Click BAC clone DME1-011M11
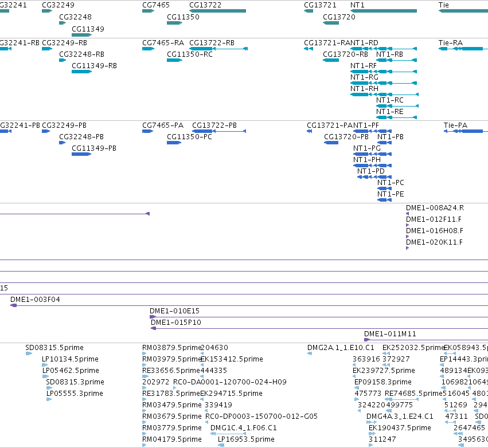 point(390,334)
